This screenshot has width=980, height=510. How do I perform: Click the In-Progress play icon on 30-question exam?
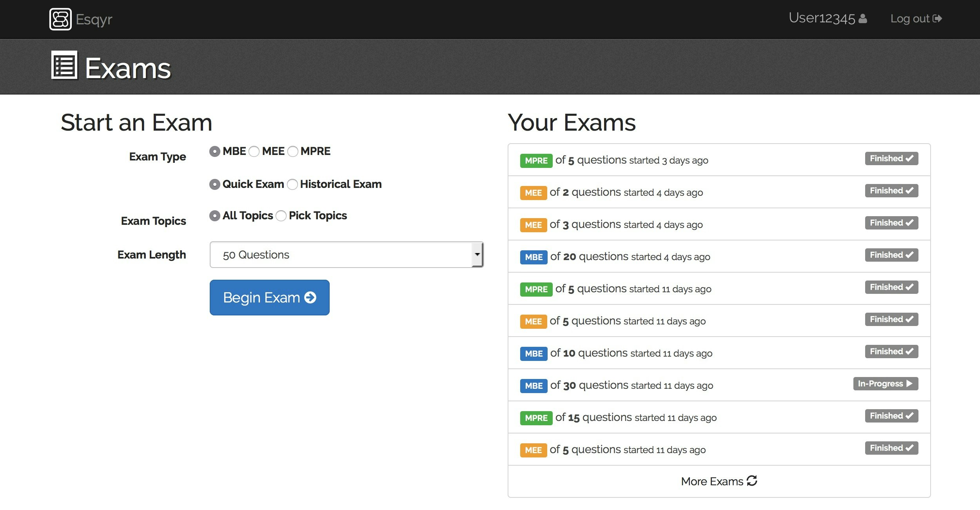tap(909, 383)
